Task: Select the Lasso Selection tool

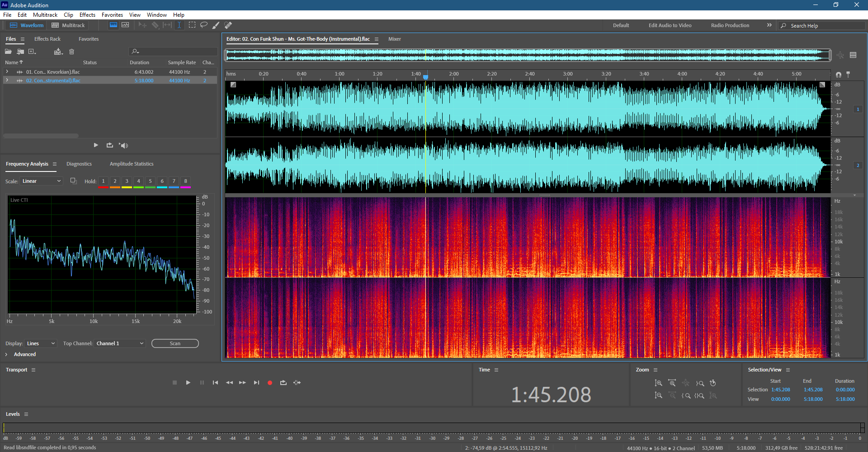Action: coord(204,25)
